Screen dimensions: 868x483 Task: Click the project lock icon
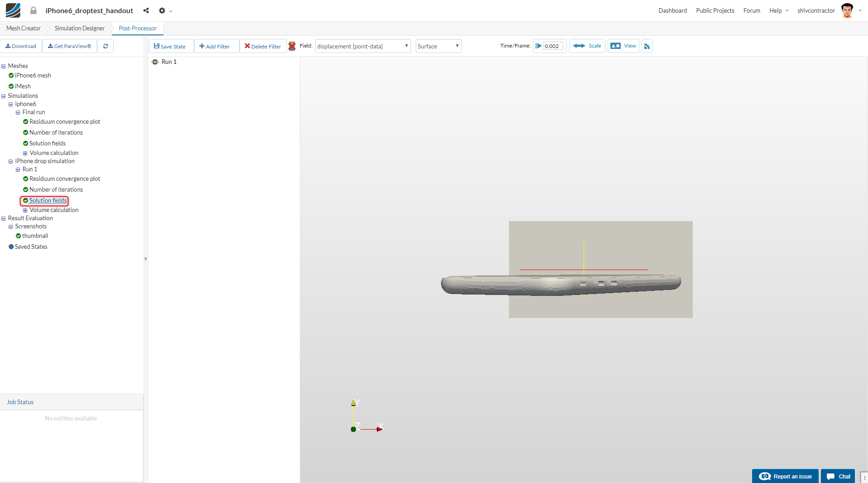34,10
